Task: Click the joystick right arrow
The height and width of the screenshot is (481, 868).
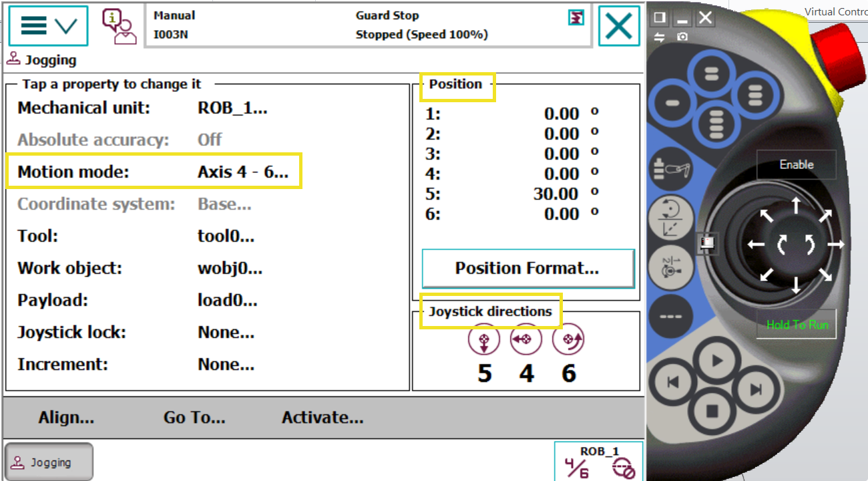Action: [836, 245]
